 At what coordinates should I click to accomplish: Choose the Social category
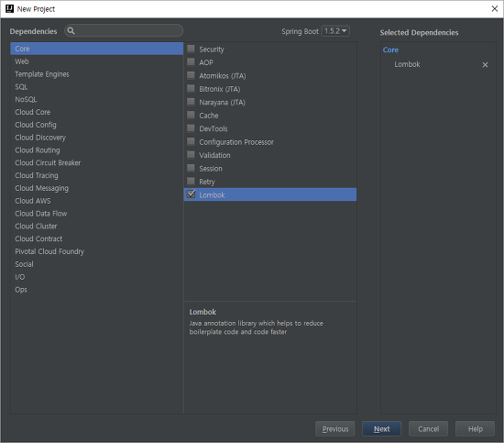(x=97, y=264)
